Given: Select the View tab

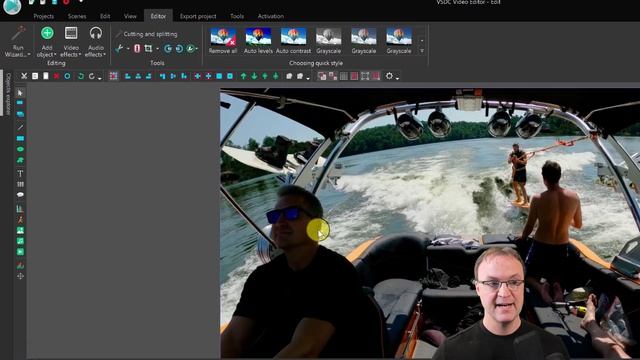Looking at the screenshot, I should [130, 16].
